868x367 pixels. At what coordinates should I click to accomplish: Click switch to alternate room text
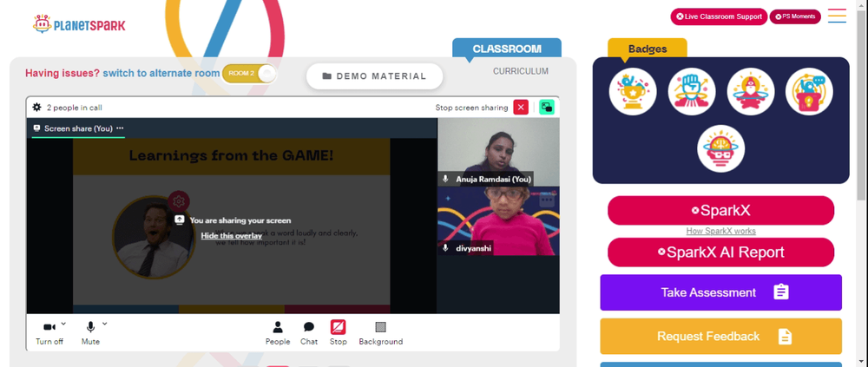pyautogui.click(x=161, y=73)
